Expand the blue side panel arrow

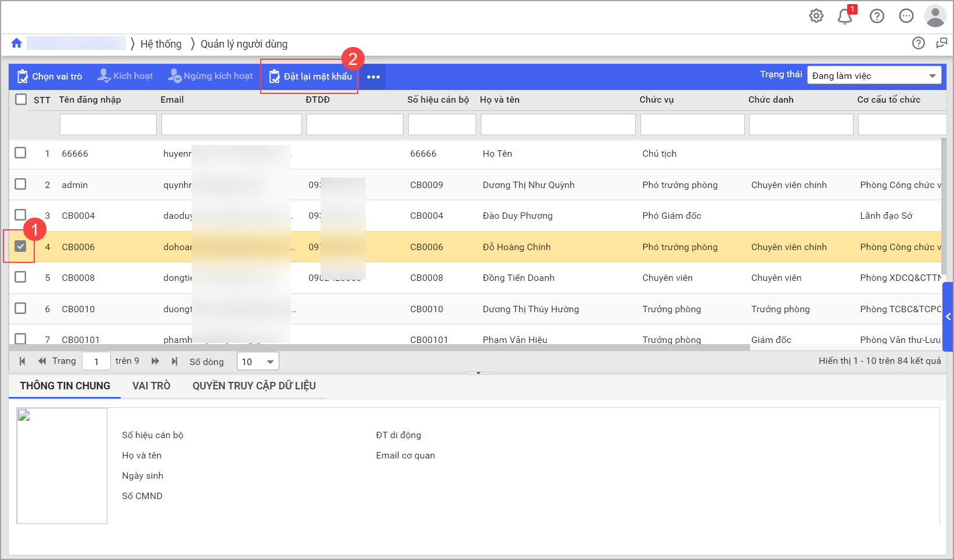[948, 317]
